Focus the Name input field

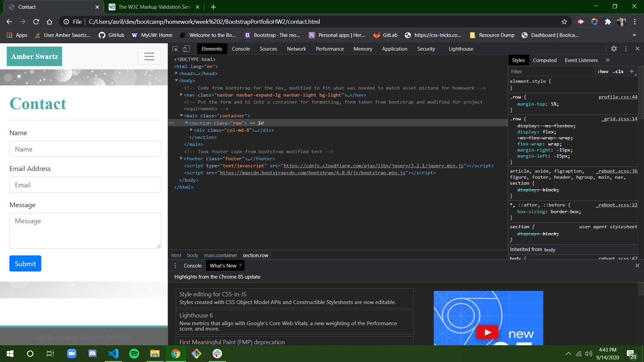[x=85, y=149]
